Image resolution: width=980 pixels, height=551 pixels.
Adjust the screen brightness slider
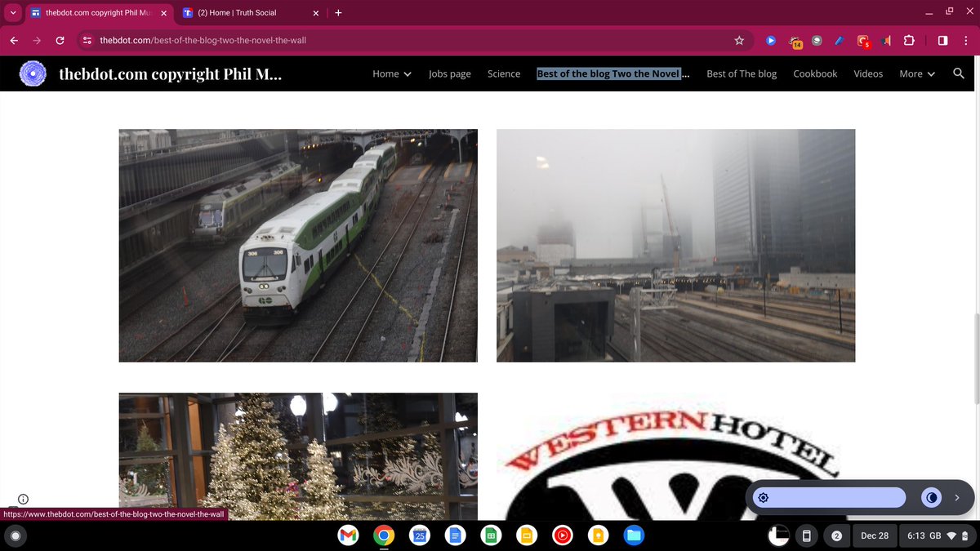pos(829,498)
